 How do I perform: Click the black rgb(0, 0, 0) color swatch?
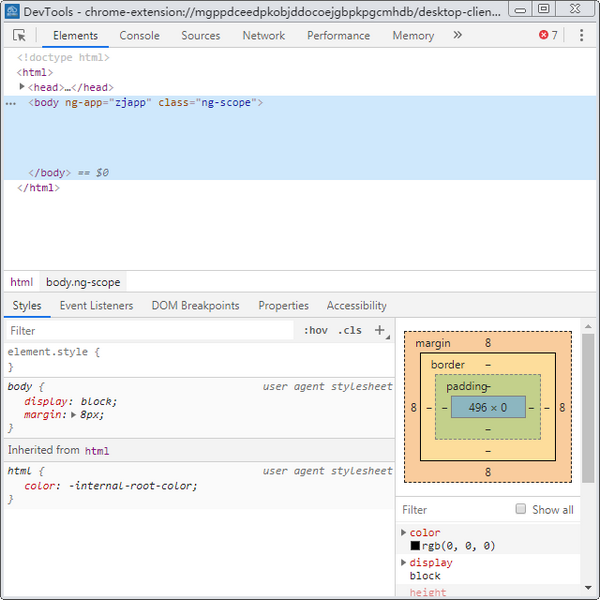click(x=415, y=546)
